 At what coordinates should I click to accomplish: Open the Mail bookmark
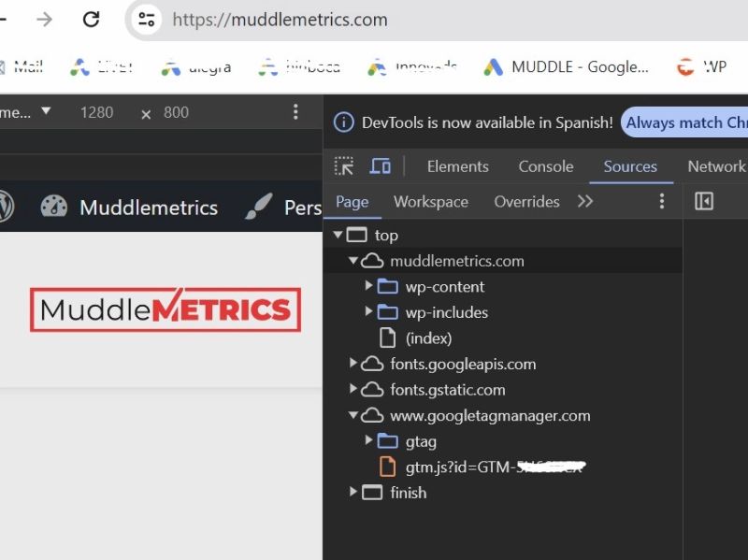click(28, 66)
